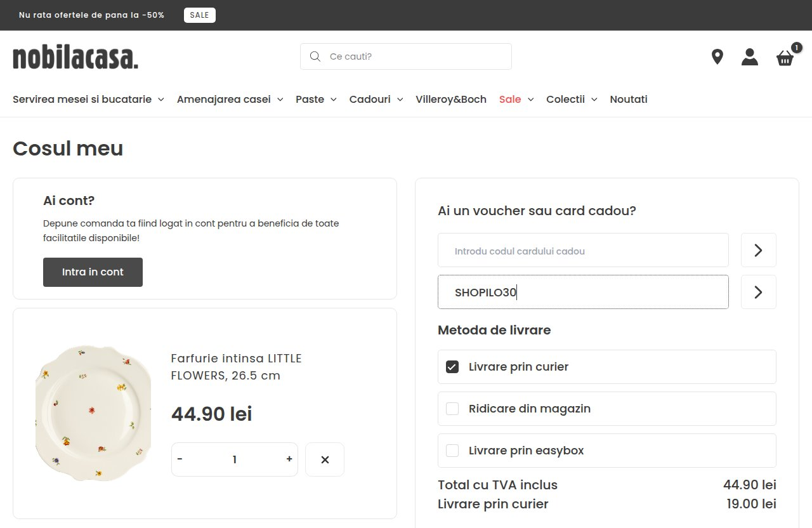Click the 44.90 lei product price
Viewport: 812px width, 528px height.
click(212, 414)
